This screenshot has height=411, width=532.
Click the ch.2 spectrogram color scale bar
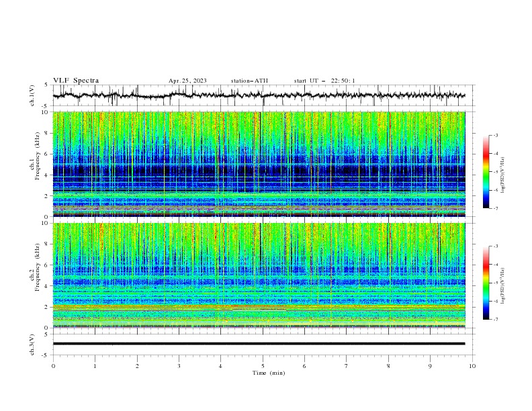pyautogui.click(x=486, y=283)
